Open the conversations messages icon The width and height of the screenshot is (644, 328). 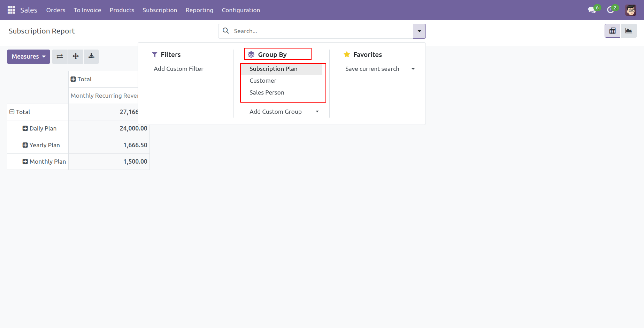[592, 10]
